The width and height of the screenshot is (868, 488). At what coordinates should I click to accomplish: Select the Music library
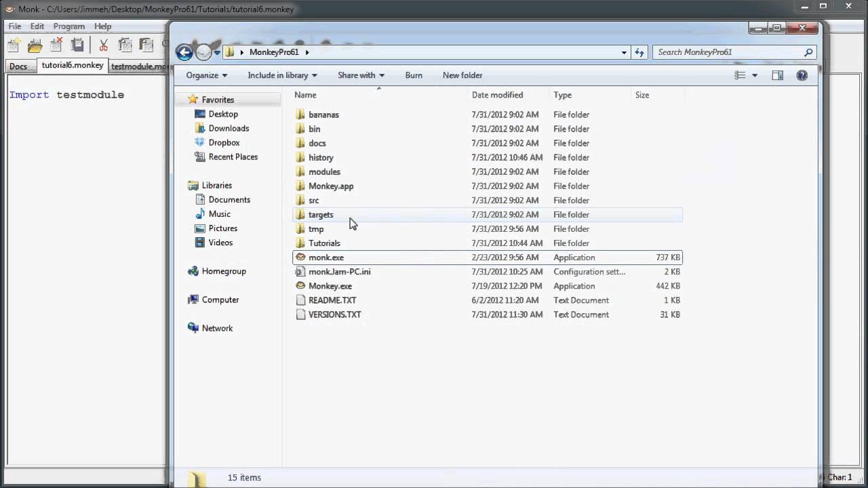point(219,213)
